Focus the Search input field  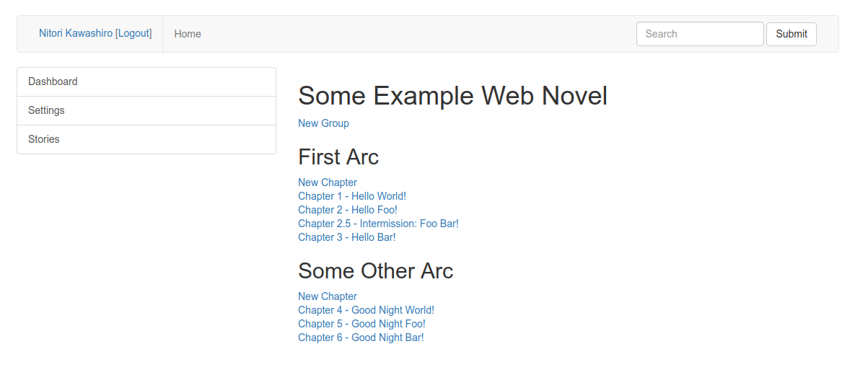[x=699, y=34]
